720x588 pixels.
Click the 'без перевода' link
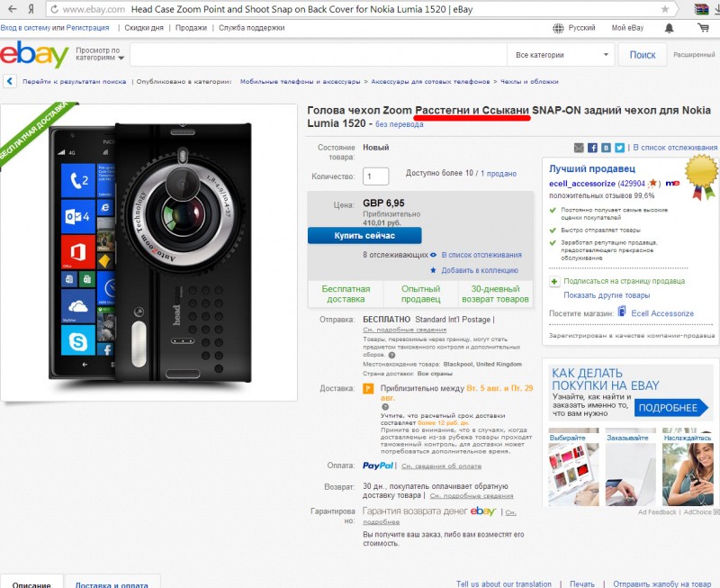(x=400, y=124)
